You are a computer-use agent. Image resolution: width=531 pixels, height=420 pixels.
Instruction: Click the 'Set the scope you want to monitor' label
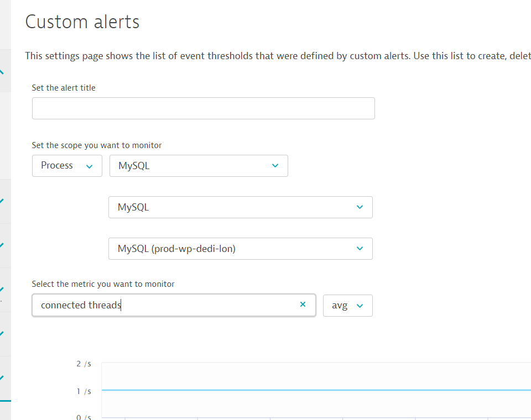97,145
